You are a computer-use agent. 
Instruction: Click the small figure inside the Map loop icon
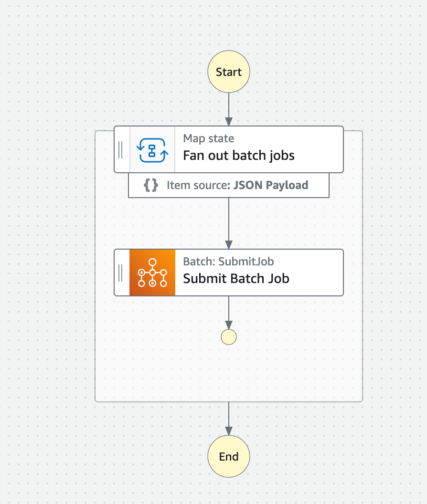[x=152, y=149]
